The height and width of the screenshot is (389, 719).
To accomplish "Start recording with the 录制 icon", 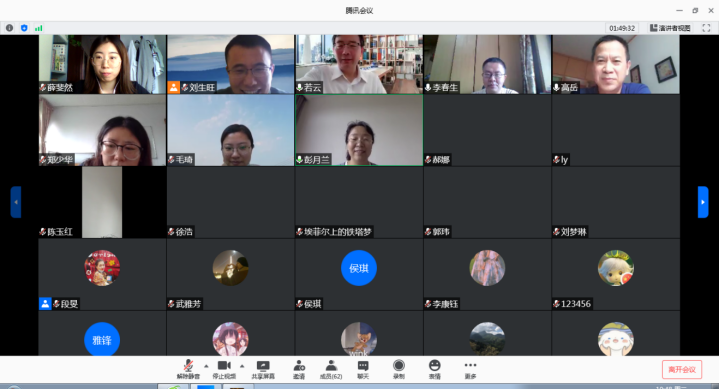I will [x=398, y=369].
